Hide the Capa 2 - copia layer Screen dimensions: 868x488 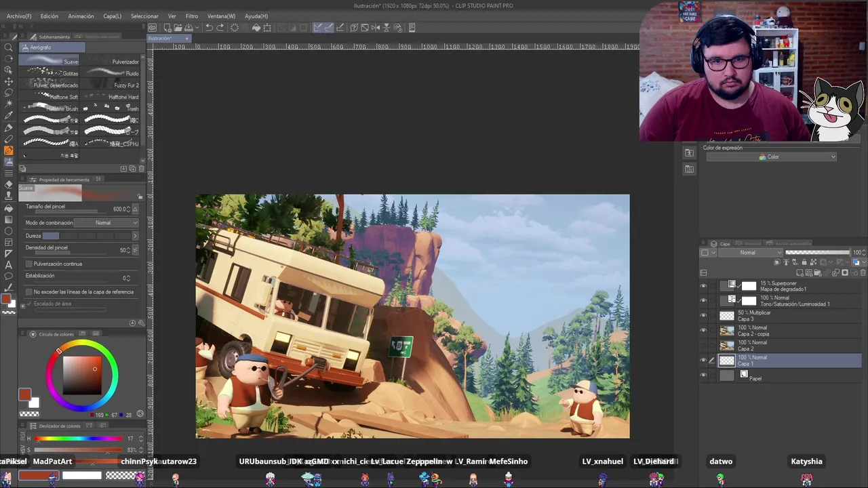point(703,330)
